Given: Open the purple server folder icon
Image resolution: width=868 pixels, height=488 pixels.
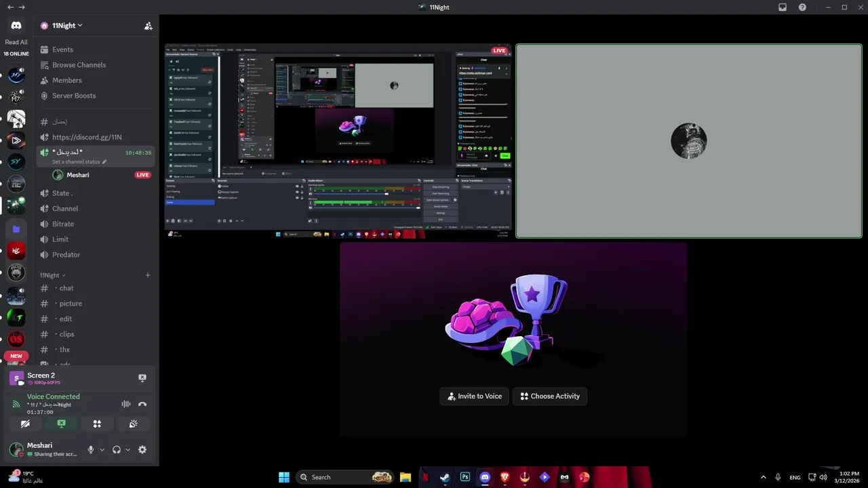Looking at the screenshot, I should click(x=16, y=229).
